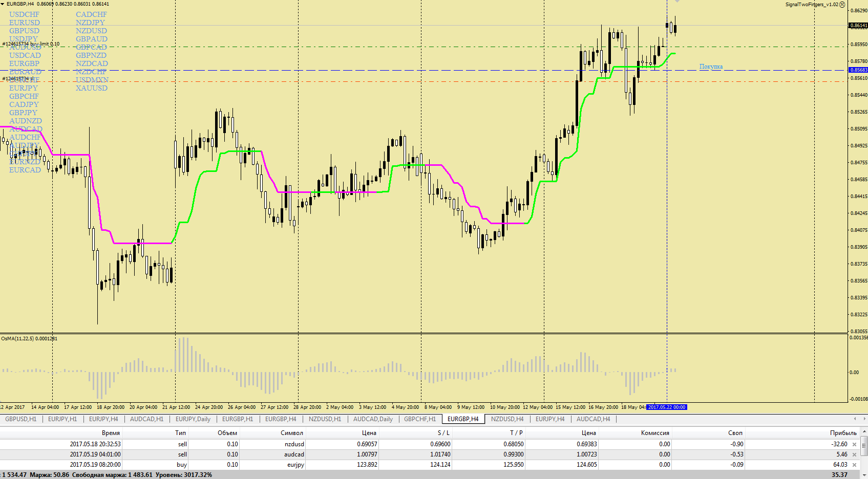Select the eurjpy buy row at 2017.05.19 08:20:00

(430, 465)
